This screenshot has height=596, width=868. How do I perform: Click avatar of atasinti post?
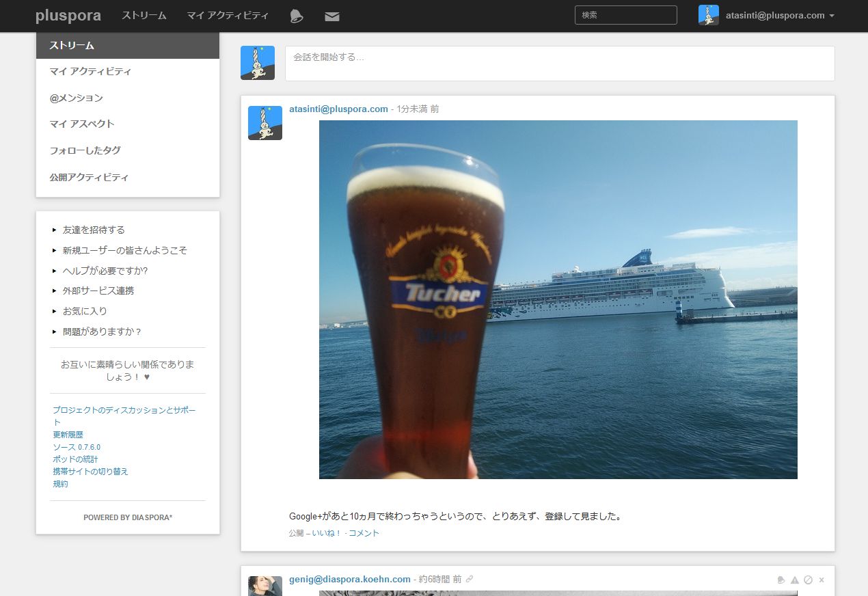265,123
